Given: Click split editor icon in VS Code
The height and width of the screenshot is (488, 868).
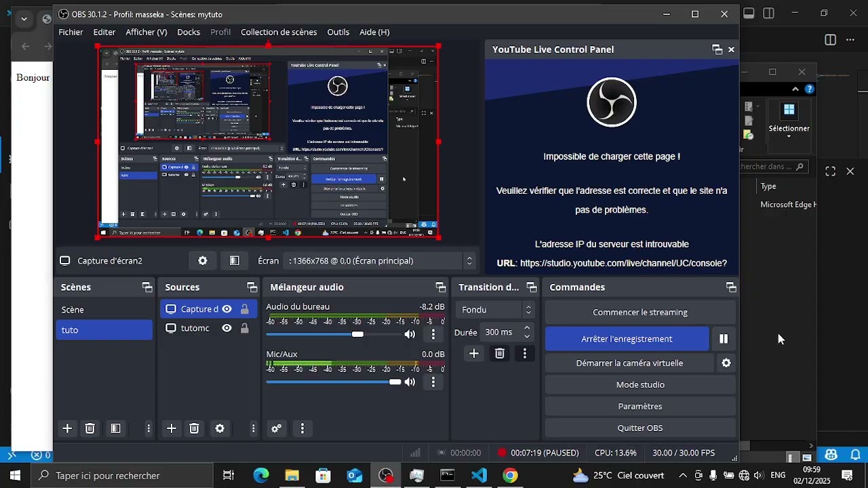Looking at the screenshot, I should (830, 40).
